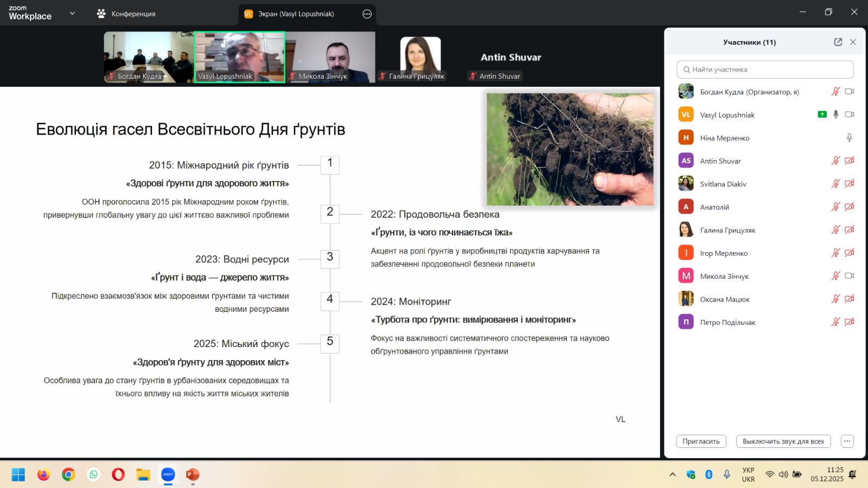This screenshot has height=488, width=868.
Task: Click green screen-share indicator for Vasyl Lopushniak
Action: tap(822, 114)
